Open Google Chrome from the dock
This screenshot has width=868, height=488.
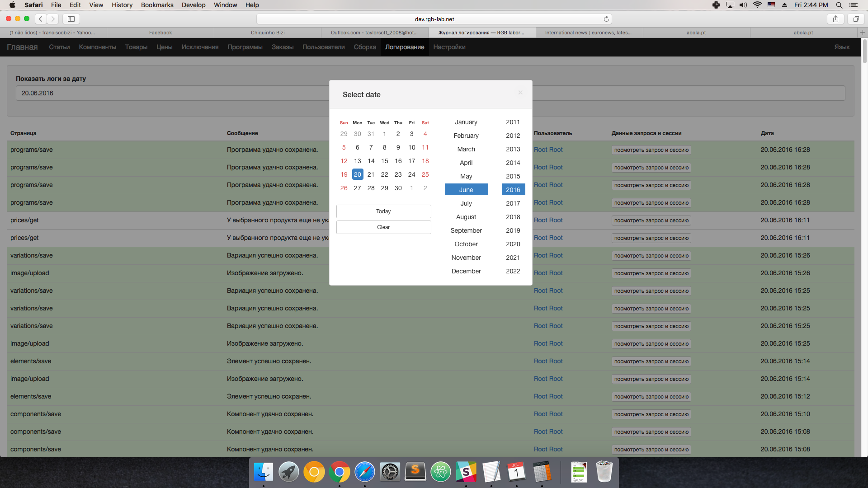[339, 472]
